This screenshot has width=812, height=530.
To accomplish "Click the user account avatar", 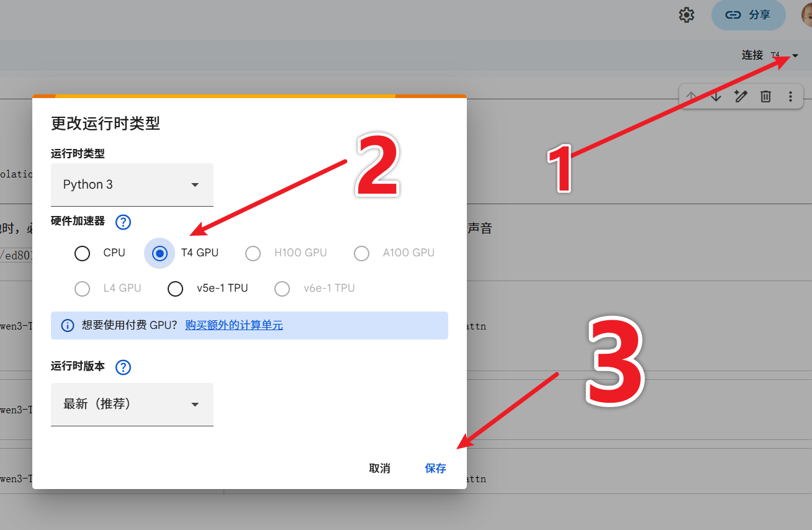I will (x=806, y=15).
